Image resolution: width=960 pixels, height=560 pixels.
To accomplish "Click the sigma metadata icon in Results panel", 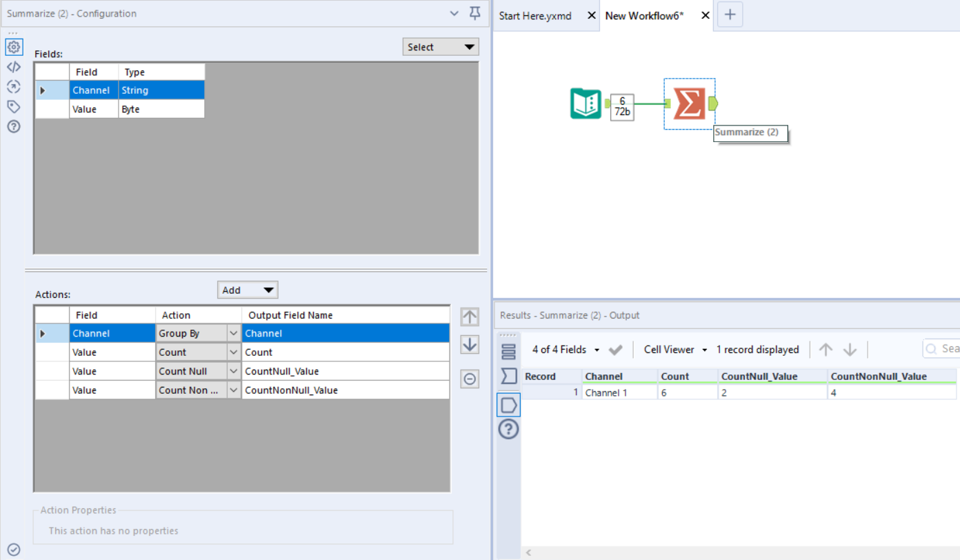I will click(508, 376).
